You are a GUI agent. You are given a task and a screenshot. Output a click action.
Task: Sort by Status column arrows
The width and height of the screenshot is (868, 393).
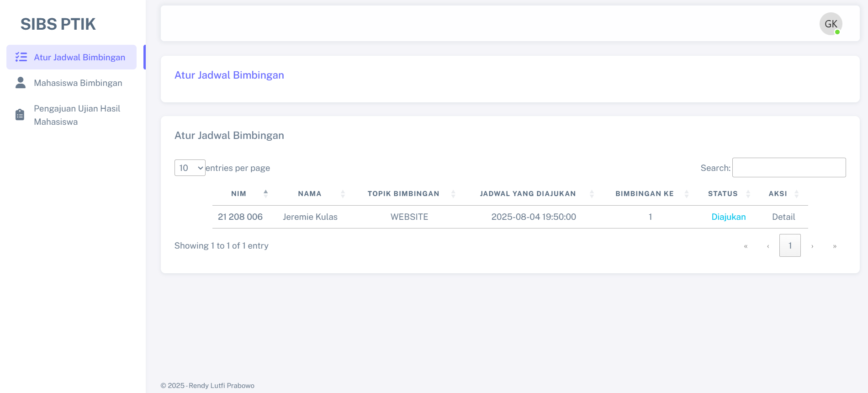(748, 194)
